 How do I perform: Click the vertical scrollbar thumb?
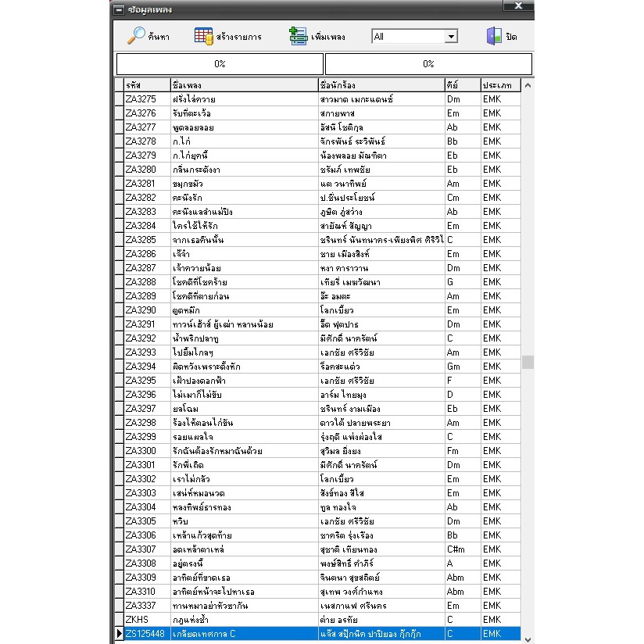528,362
